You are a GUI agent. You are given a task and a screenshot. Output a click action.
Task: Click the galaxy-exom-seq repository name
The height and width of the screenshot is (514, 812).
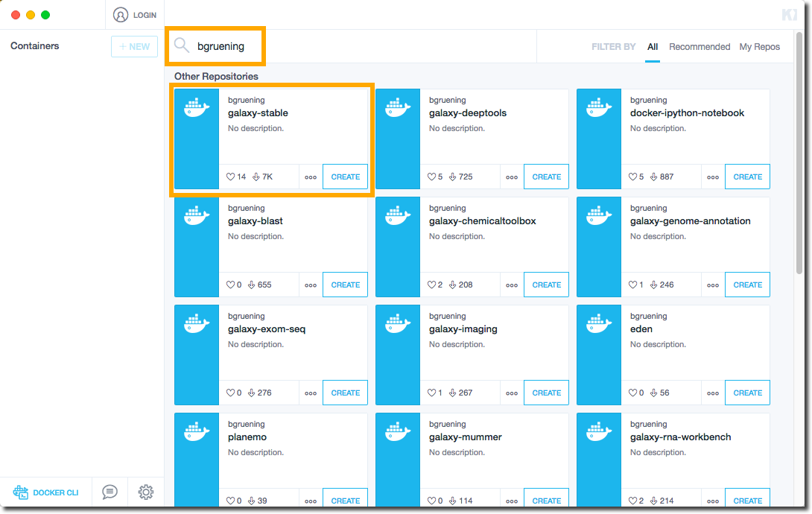pyautogui.click(x=267, y=329)
